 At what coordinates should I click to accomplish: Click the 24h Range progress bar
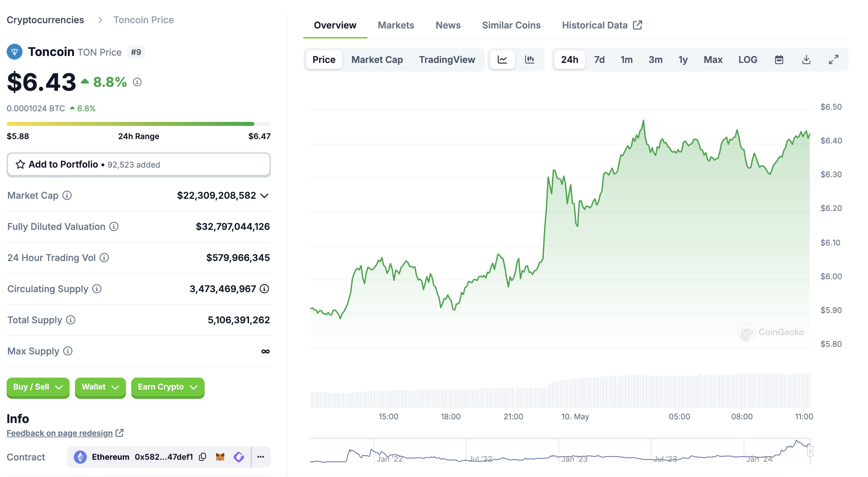point(139,124)
